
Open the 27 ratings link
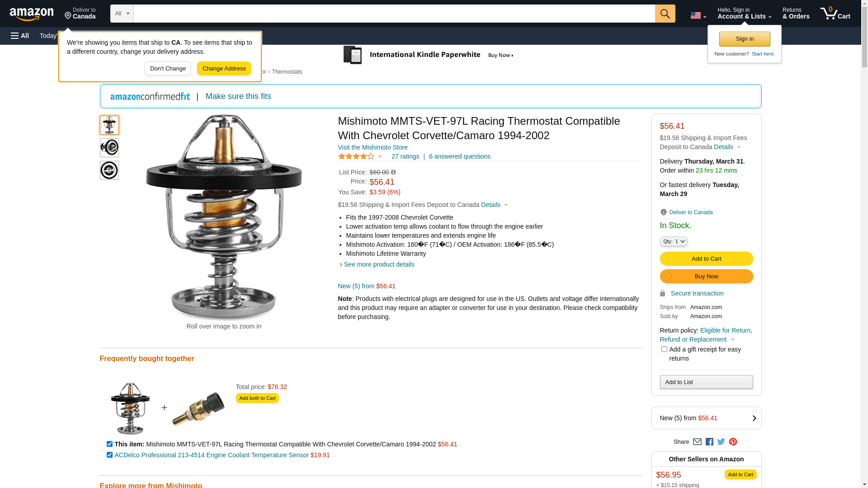tap(405, 156)
